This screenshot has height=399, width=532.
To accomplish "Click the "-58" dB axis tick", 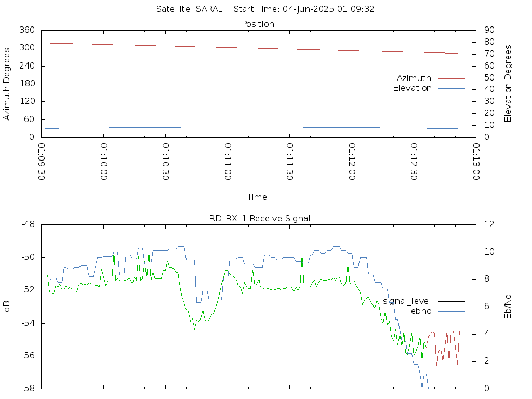I will click(28, 388).
